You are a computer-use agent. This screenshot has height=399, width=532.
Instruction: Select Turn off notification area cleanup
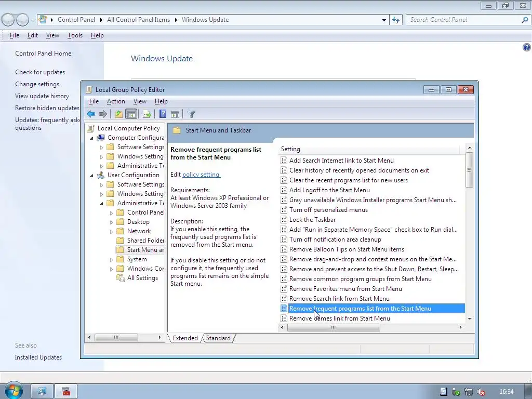coord(335,239)
